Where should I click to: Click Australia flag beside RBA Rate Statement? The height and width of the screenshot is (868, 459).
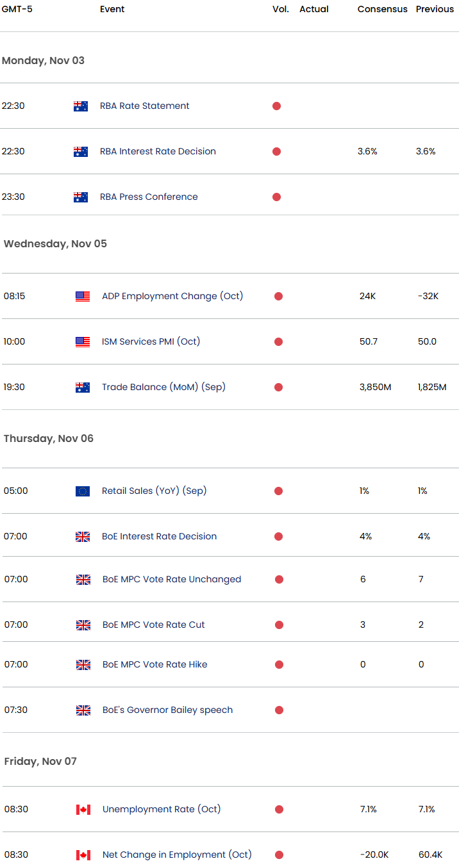[81, 106]
